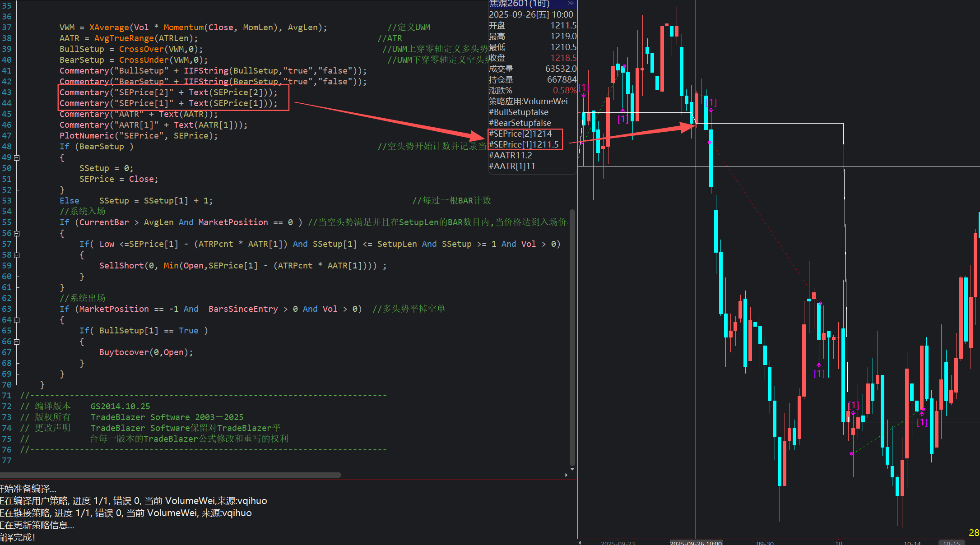Viewport: 980px width, 545px height.
Task: Select the 10-15 date label on timeline
Action: click(x=952, y=543)
